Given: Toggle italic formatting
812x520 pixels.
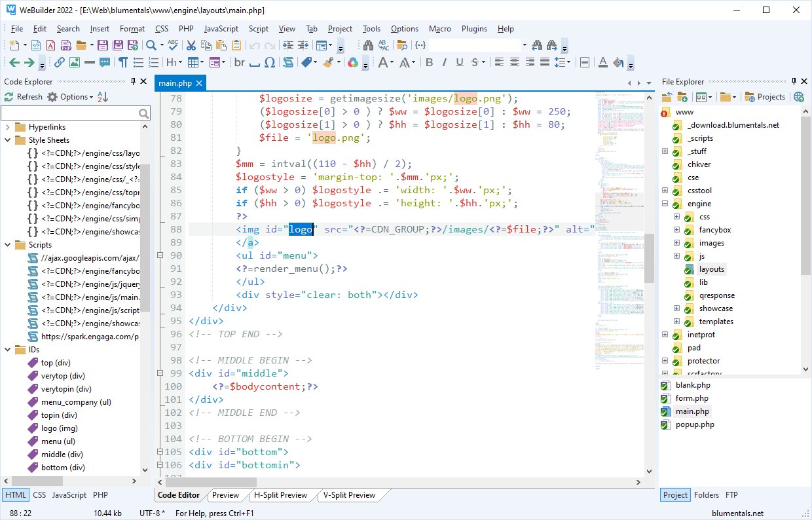Looking at the screenshot, I should point(444,62).
